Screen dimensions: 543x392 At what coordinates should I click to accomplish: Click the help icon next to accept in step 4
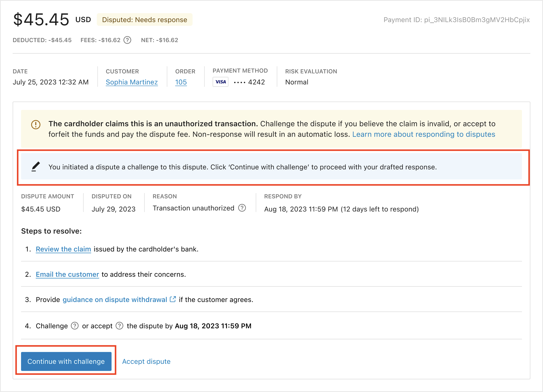click(x=119, y=326)
